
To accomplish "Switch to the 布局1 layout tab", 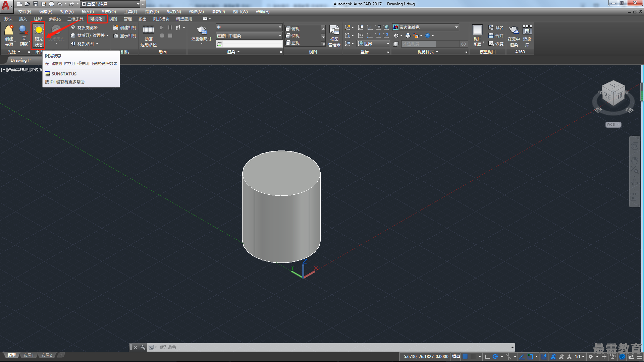I will coord(29,355).
